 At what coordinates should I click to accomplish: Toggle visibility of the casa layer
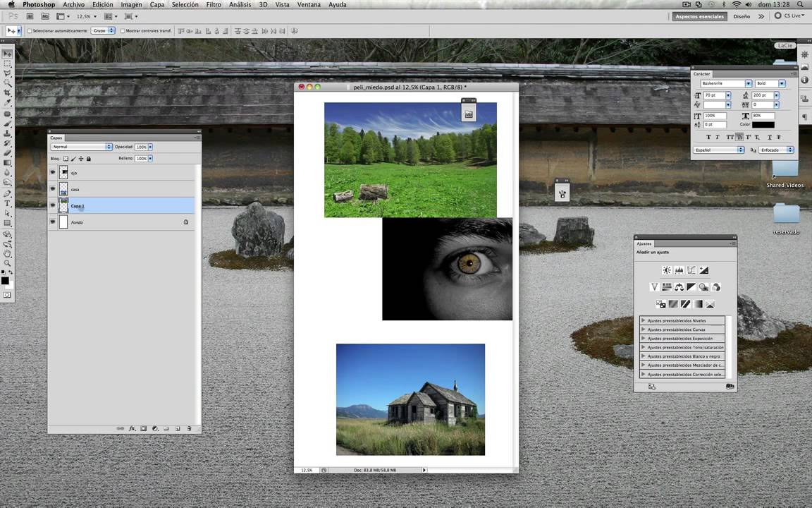(52, 188)
